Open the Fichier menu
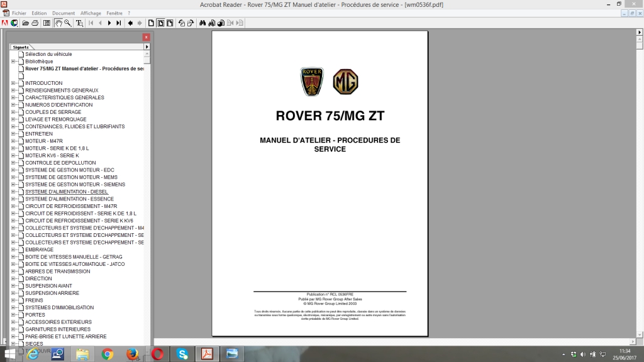 click(19, 13)
